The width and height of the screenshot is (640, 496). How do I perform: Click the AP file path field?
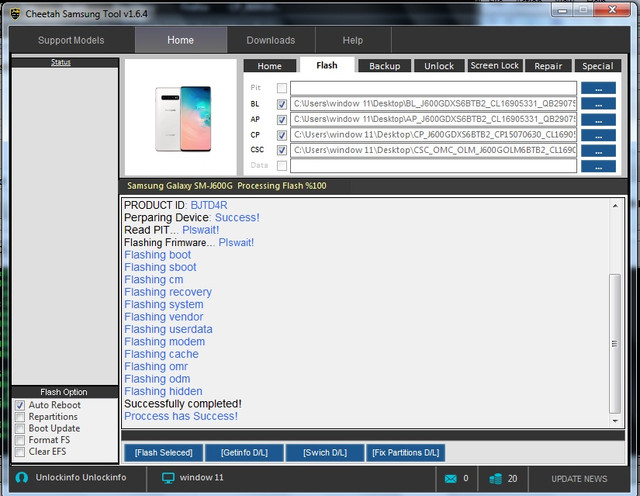(433, 119)
